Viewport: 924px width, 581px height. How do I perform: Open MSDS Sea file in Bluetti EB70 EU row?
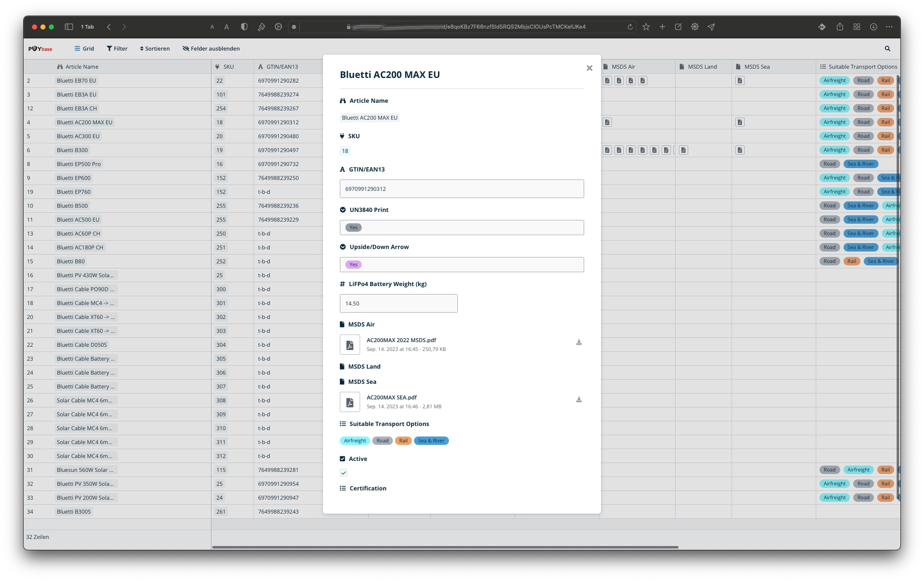coord(740,80)
